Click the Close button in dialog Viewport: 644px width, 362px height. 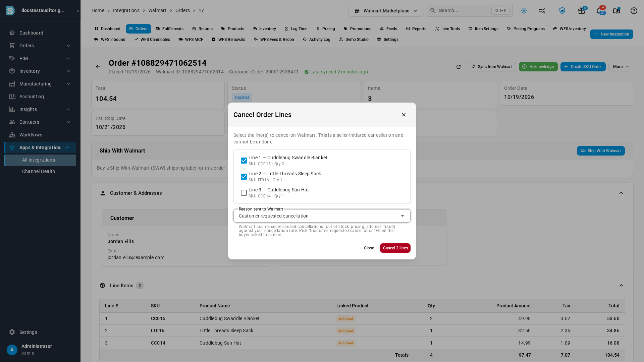click(369, 248)
